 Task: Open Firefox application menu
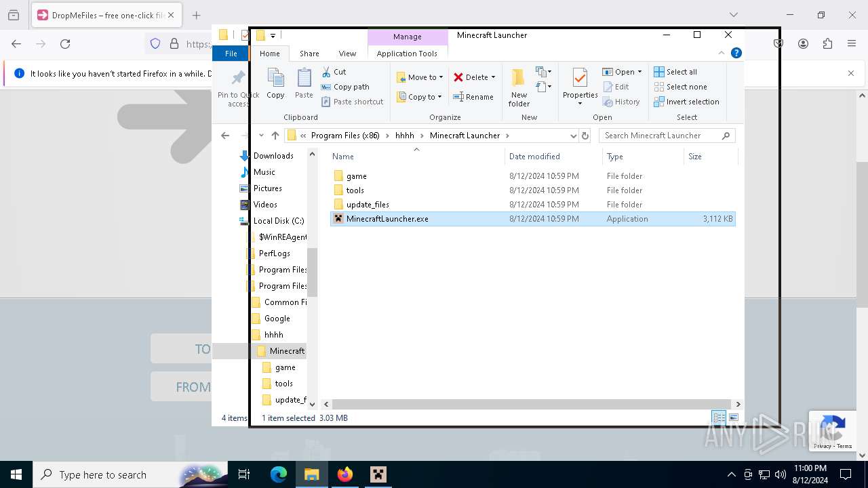click(x=852, y=43)
